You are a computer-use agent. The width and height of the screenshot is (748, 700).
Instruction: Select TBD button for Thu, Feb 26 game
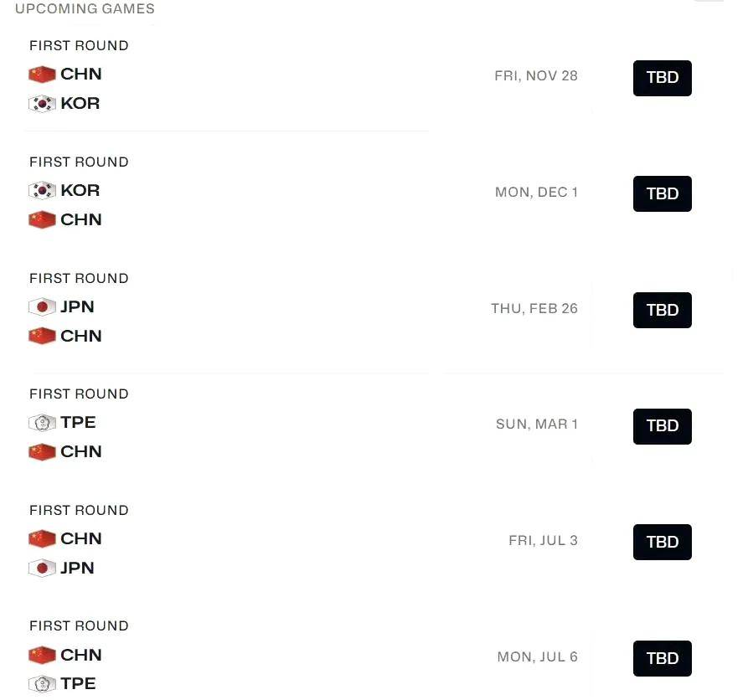[x=662, y=310]
